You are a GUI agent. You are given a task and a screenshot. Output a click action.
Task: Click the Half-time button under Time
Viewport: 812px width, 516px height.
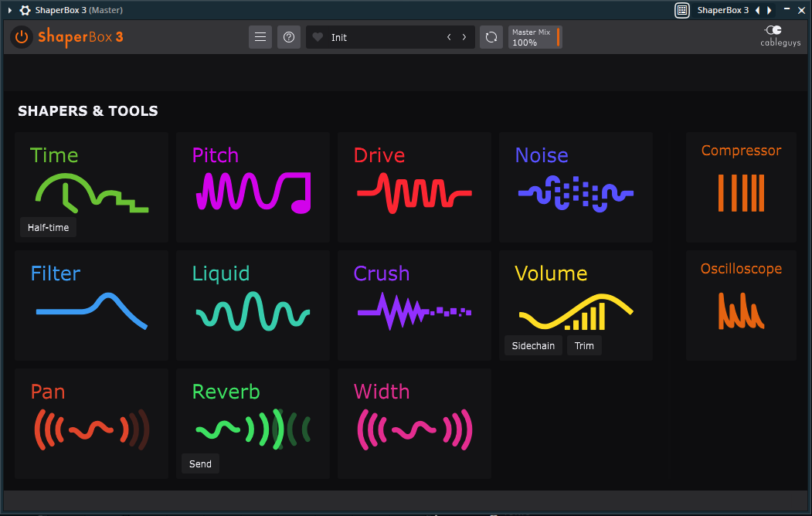point(49,228)
